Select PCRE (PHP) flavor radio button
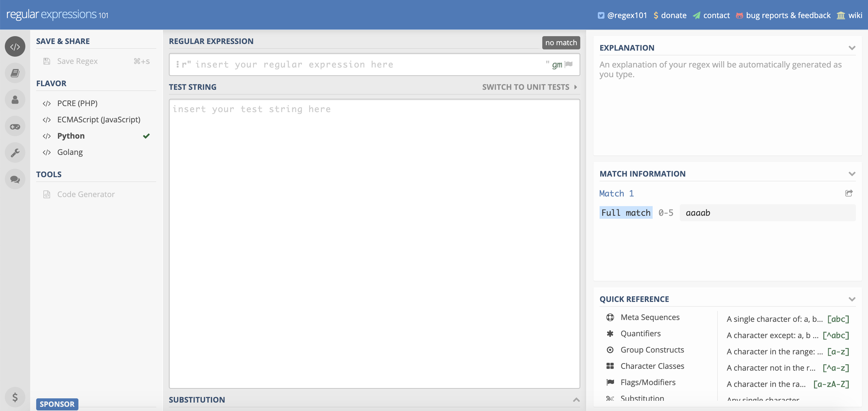868x411 pixels. [78, 103]
